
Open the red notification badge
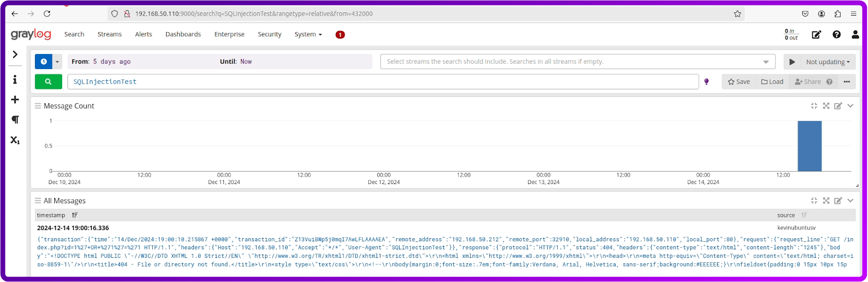pyautogui.click(x=340, y=35)
